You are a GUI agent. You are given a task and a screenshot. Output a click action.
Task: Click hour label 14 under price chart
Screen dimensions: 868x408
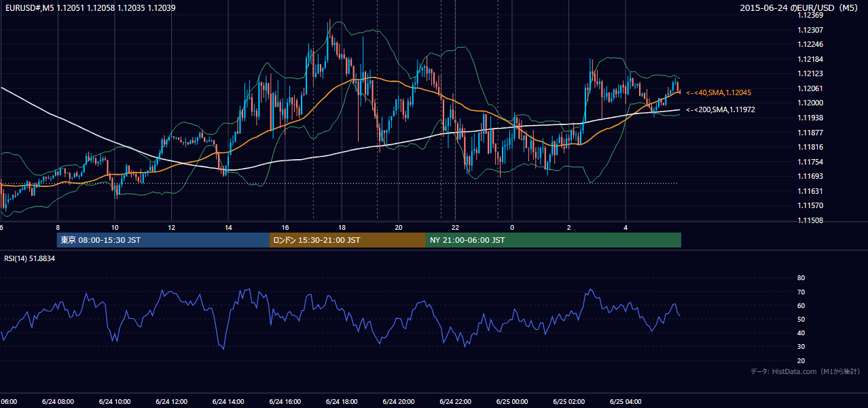coord(228,227)
